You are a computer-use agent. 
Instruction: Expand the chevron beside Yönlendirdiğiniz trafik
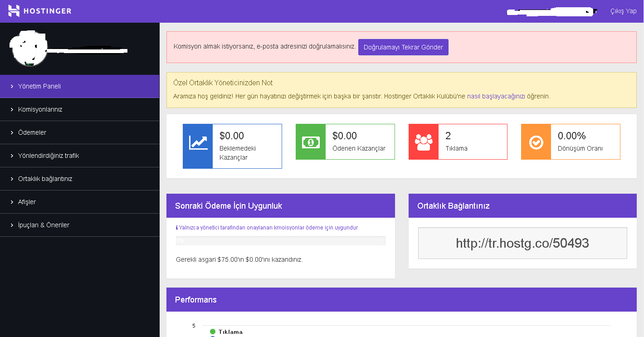pyautogui.click(x=12, y=156)
